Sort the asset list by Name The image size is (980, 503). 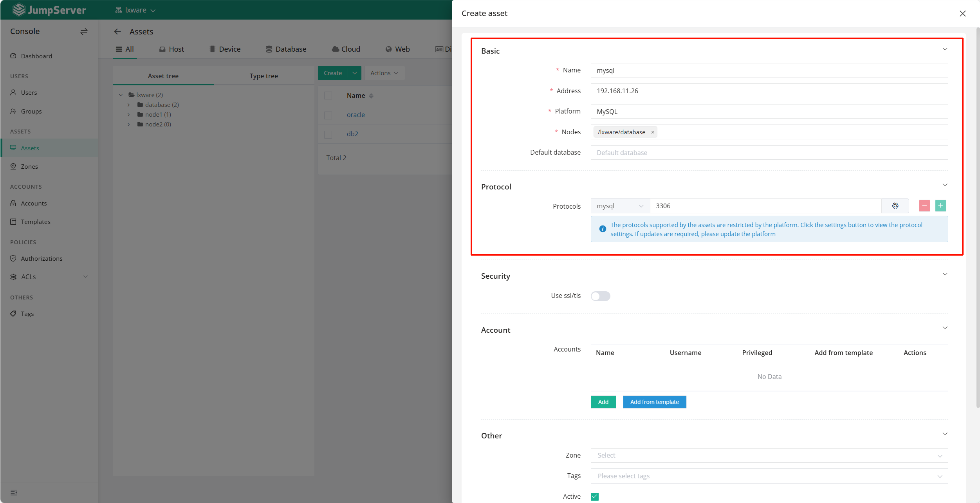tap(371, 96)
